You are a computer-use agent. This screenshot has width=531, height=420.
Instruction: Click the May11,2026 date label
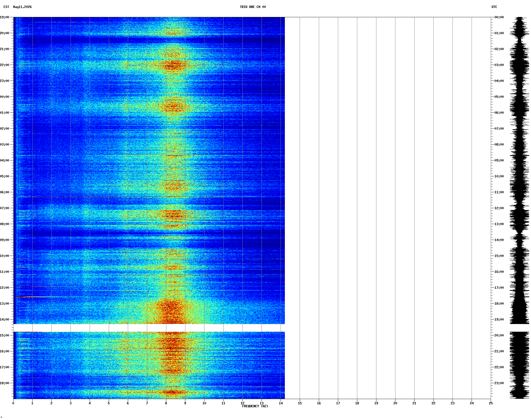(x=22, y=7)
